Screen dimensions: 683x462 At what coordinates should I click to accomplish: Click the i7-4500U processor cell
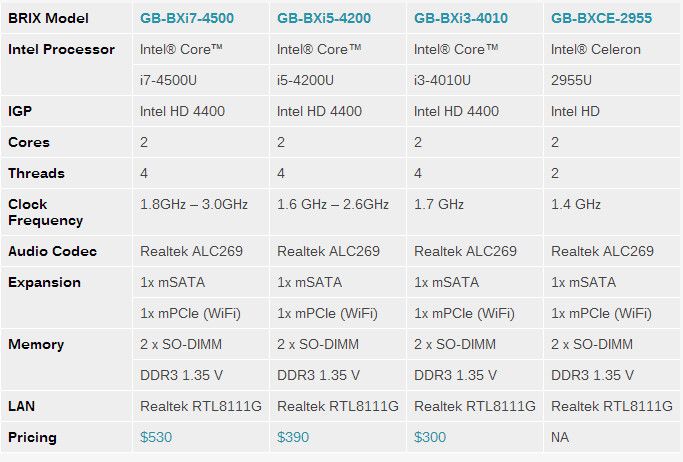point(176,80)
